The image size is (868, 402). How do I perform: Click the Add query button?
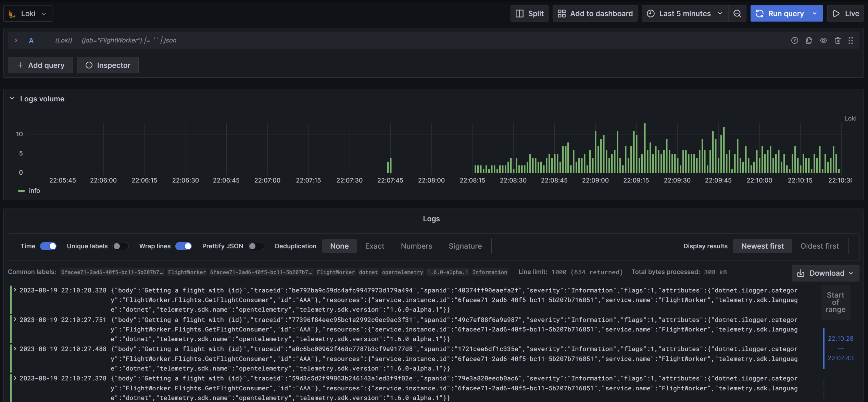(x=40, y=65)
